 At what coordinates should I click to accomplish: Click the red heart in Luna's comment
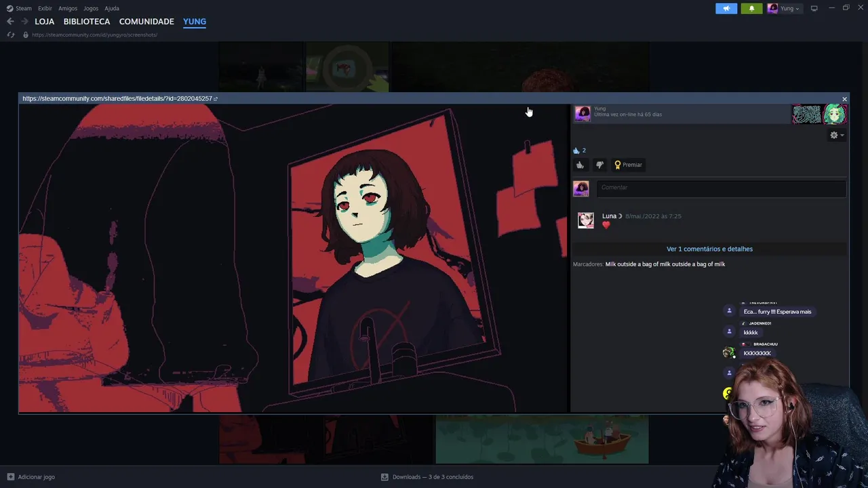click(x=606, y=226)
